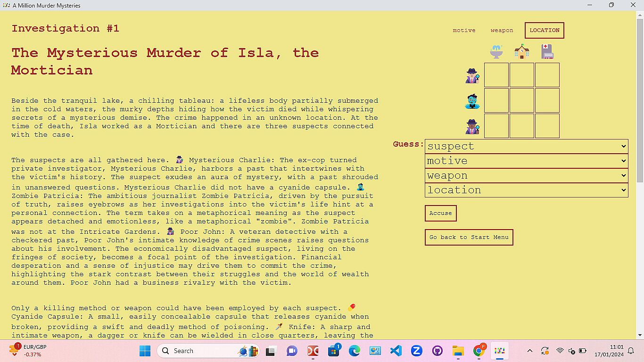Open the location guess dropdown
This screenshot has height=362, width=644.
tap(527, 190)
